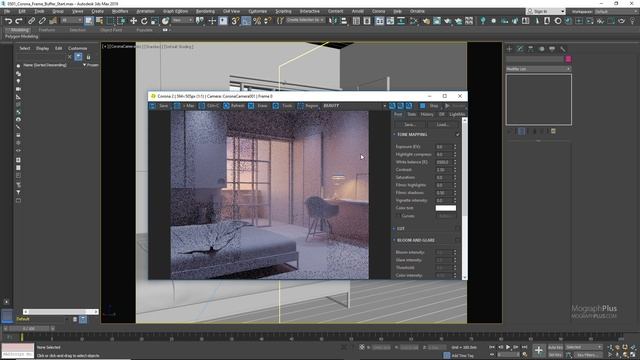This screenshot has width=640, height=360.
Task: Enable the BLOOM AND GLARE checkbox
Action: point(458,240)
